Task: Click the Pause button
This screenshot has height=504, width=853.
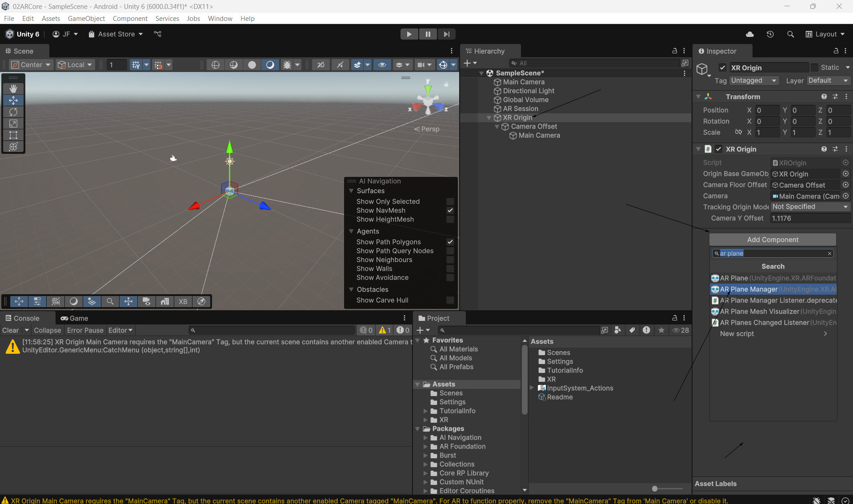Action: 428,34
